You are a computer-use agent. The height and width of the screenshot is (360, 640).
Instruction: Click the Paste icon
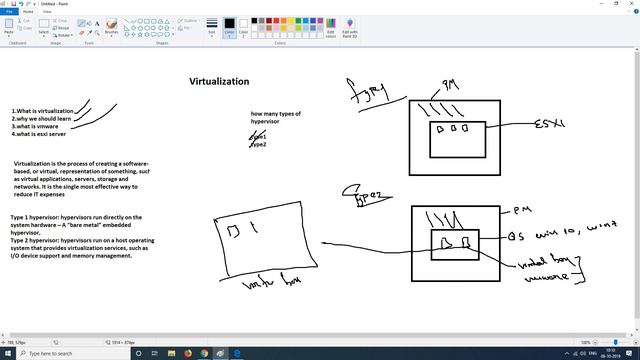click(x=9, y=24)
